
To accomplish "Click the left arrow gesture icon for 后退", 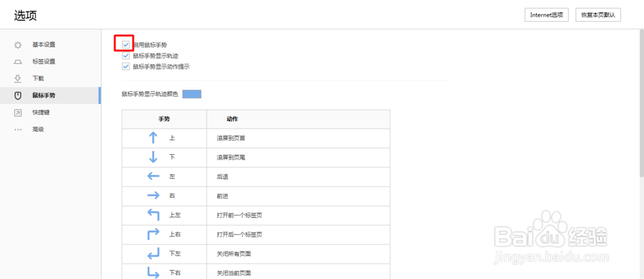I will click(x=153, y=176).
